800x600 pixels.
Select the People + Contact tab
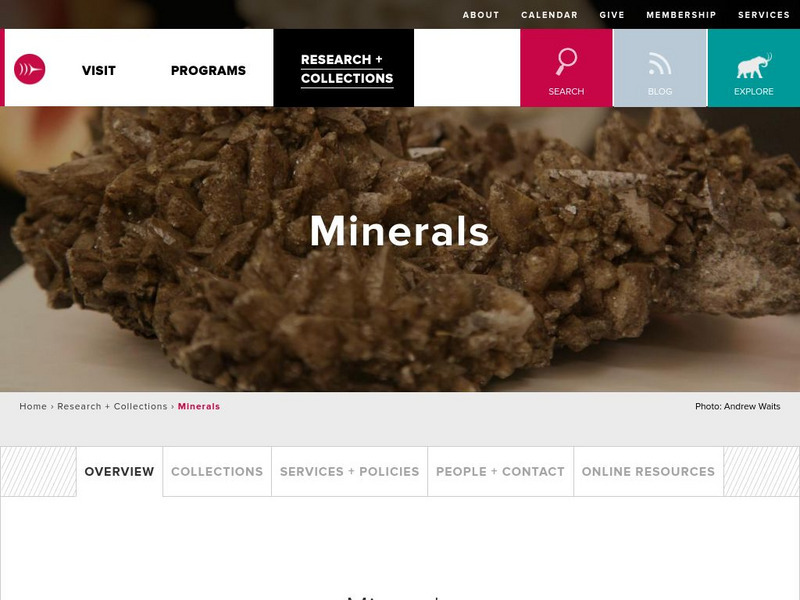coord(501,471)
